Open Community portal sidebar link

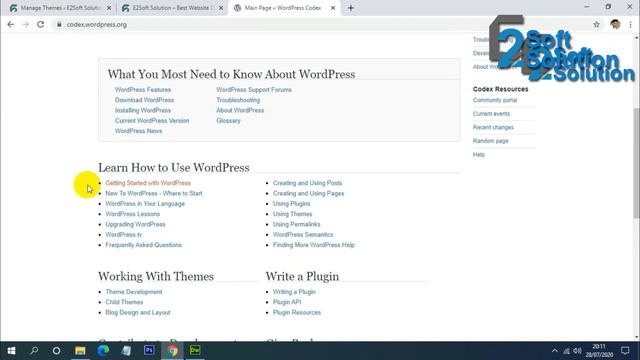pos(495,100)
